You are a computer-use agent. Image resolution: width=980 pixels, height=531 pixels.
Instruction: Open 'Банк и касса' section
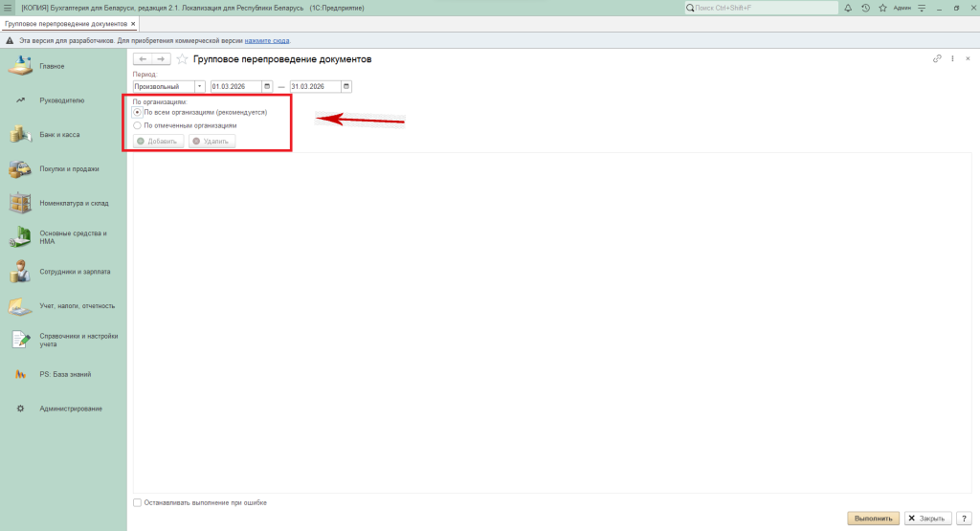[59, 135]
